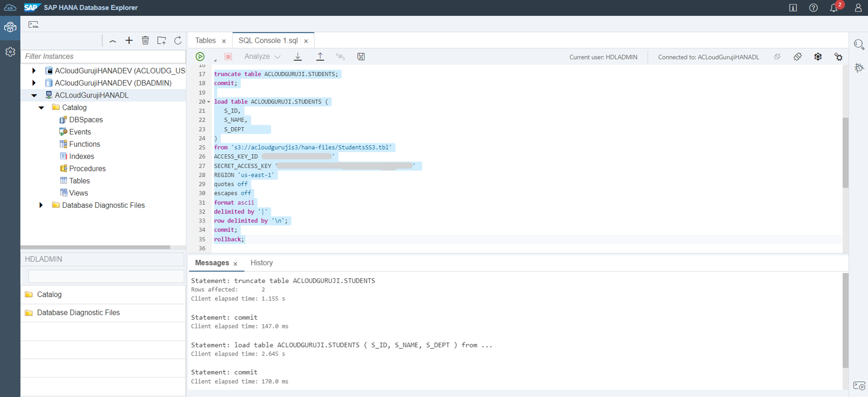
Task: Collapse the Catalog folder in tree
Action: [x=41, y=108]
